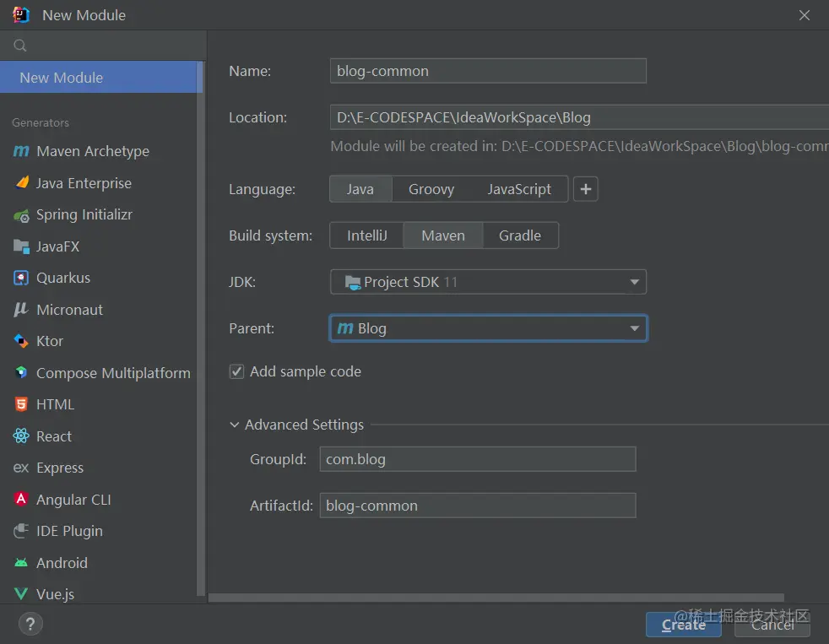Click the generators list vertical scrollbar
829x644 pixels.
[x=200, y=327]
